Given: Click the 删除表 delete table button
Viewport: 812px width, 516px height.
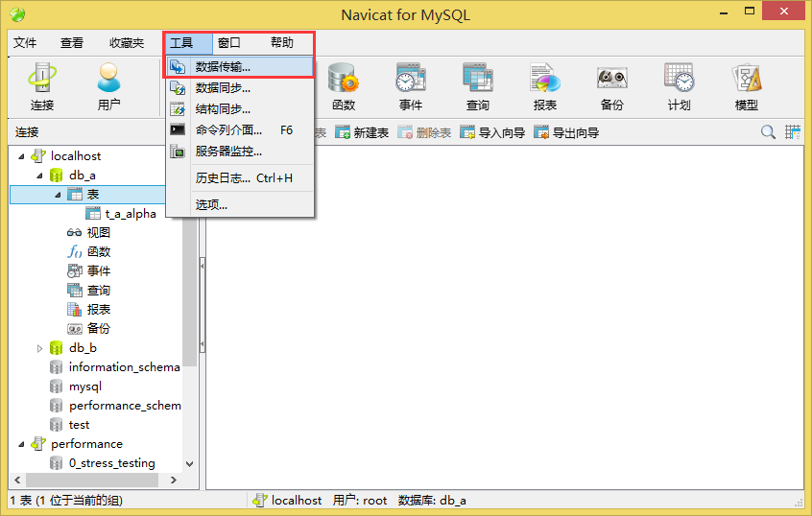Looking at the screenshot, I should pos(424,132).
